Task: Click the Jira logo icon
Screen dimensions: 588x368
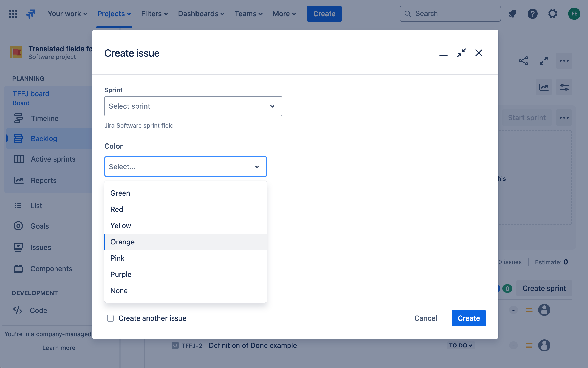Action: [30, 14]
